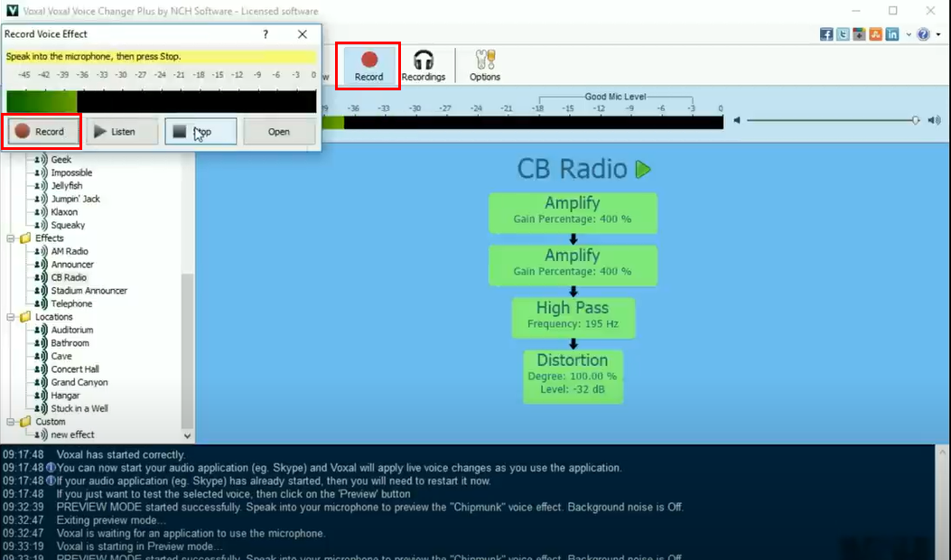This screenshot has width=951, height=560.
Task: Share via the Facebook icon
Action: [x=826, y=34]
